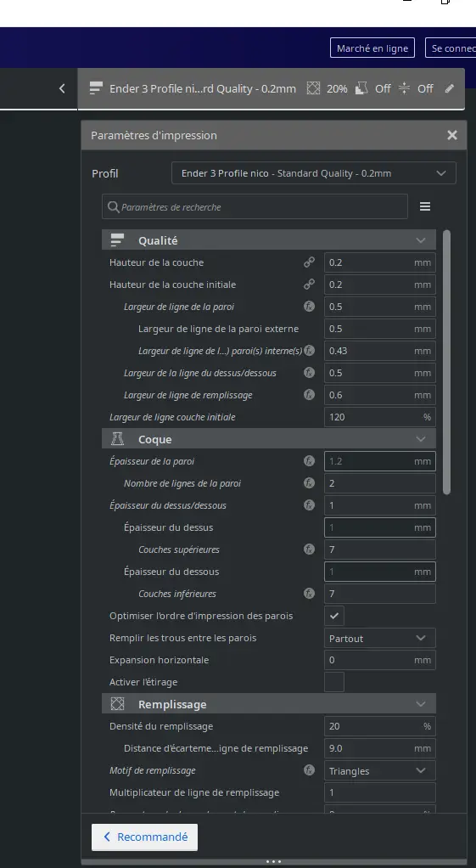Click the fx icon for Nombre de lignes de la paroi
476x868 pixels.
point(309,483)
